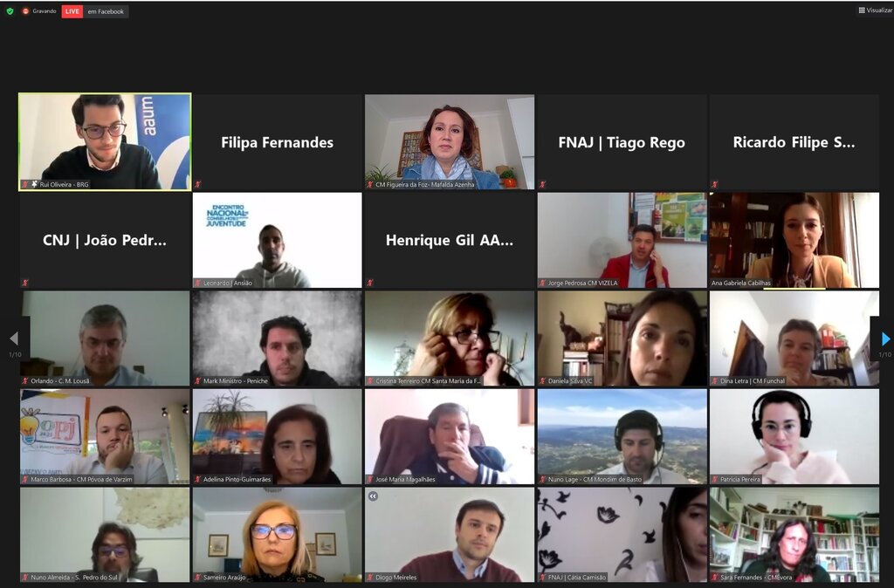This screenshot has height=588, width=894.
Task: Click the red Gravando recording indicator
Action: (38, 10)
